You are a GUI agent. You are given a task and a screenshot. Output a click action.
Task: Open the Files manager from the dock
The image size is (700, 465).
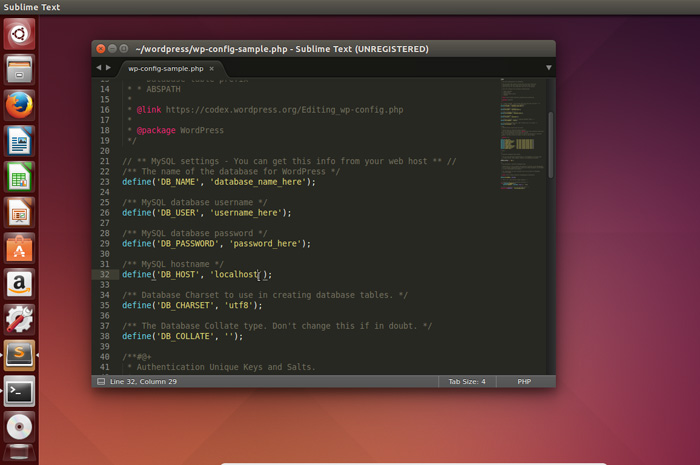[19, 70]
